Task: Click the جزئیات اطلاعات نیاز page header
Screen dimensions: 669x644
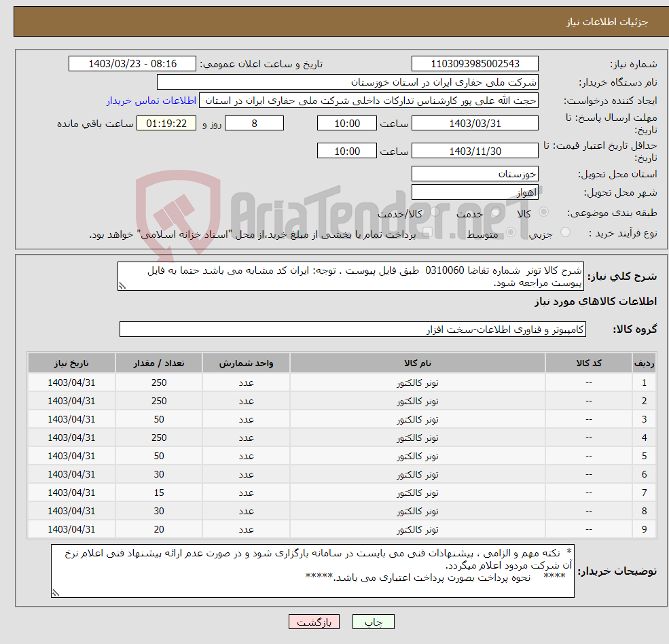Action: [607, 22]
